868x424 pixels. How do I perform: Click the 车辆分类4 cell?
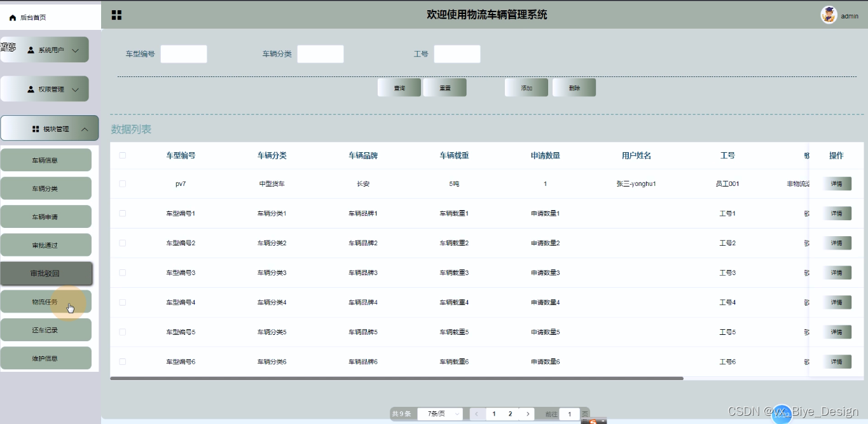(x=272, y=302)
